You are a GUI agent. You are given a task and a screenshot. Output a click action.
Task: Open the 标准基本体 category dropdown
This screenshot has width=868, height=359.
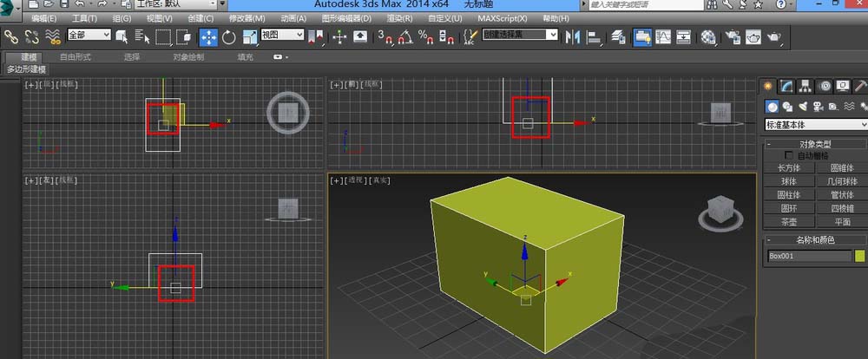tap(816, 125)
